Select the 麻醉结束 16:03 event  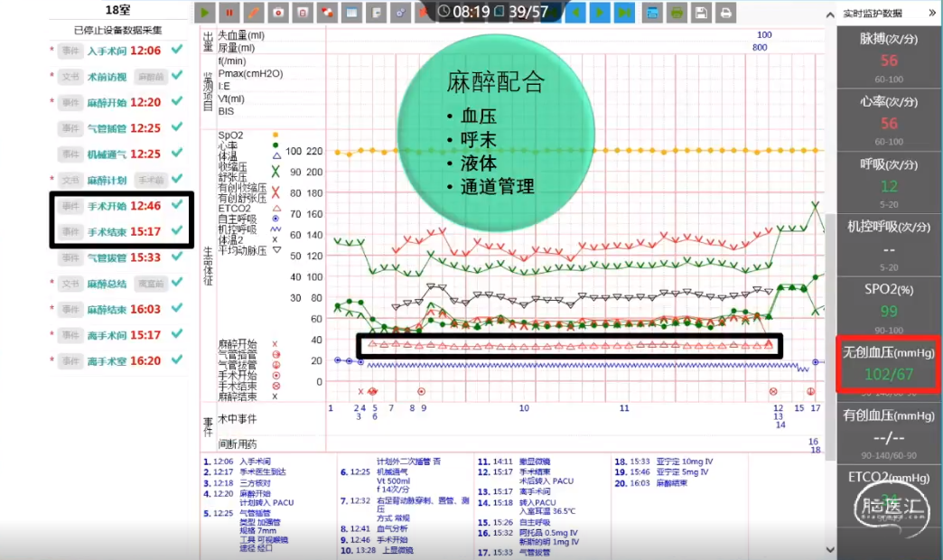(124, 309)
